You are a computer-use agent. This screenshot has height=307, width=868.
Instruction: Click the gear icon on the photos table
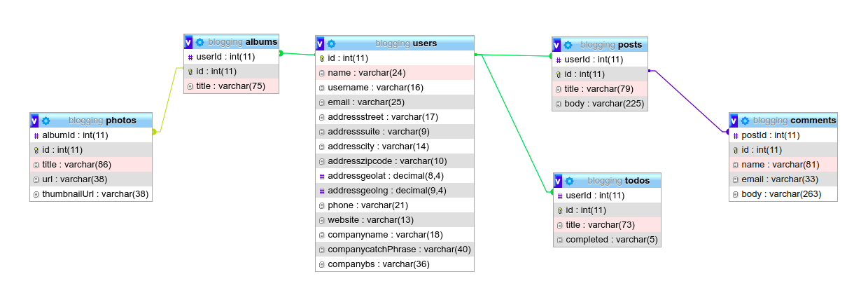[46, 121]
